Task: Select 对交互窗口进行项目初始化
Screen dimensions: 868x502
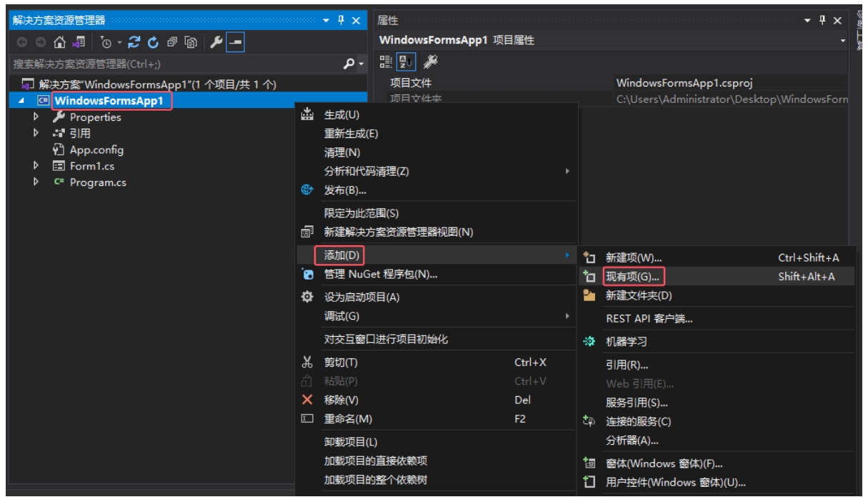Action: click(437, 339)
